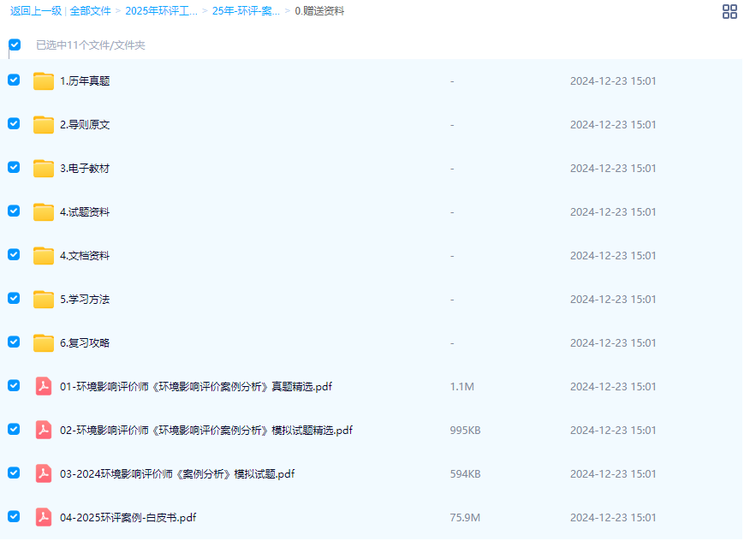Open folder name 4.文档资料
The height and width of the screenshot is (547, 756).
(85, 255)
